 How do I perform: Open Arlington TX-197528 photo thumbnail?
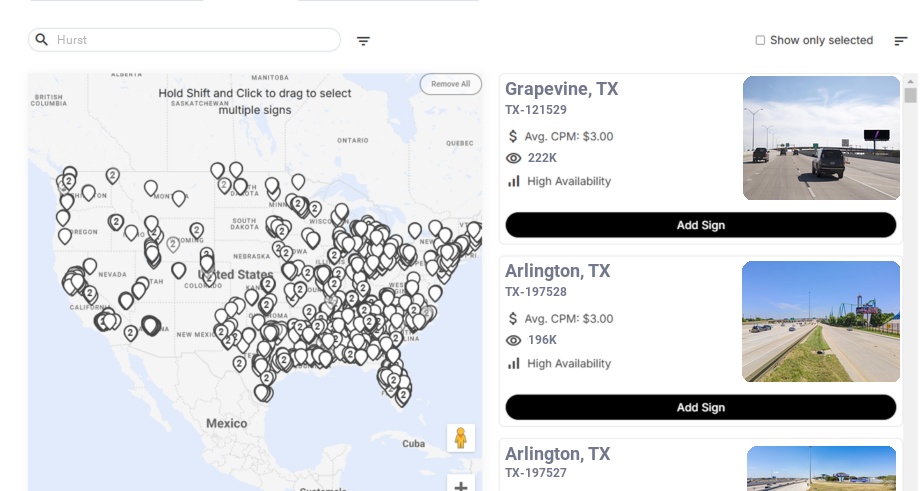pos(821,321)
